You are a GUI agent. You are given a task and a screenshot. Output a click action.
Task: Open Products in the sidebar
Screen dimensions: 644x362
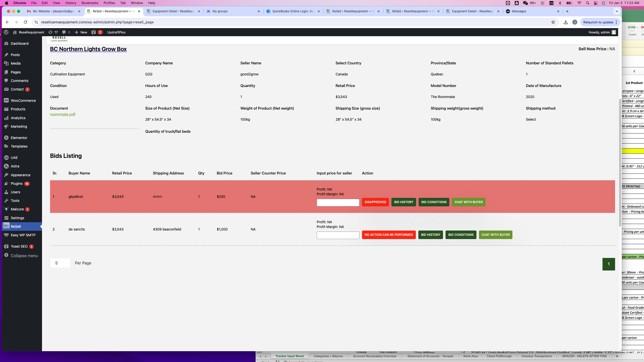click(18, 109)
